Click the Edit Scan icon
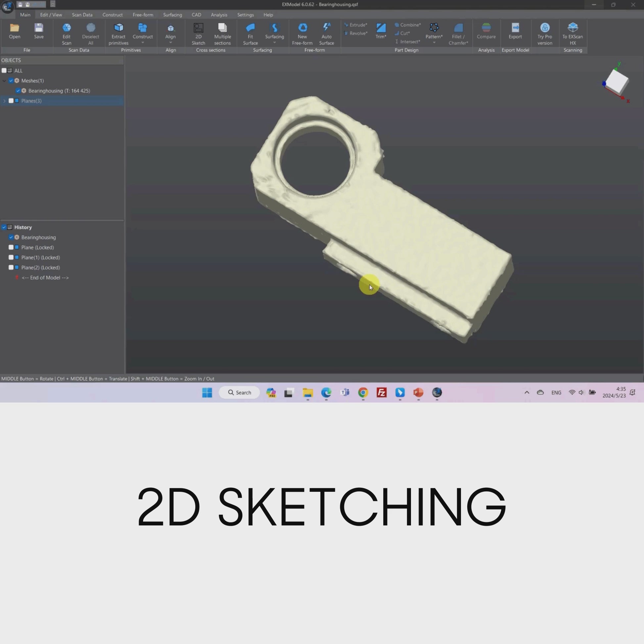This screenshot has width=644, height=644. [66, 28]
